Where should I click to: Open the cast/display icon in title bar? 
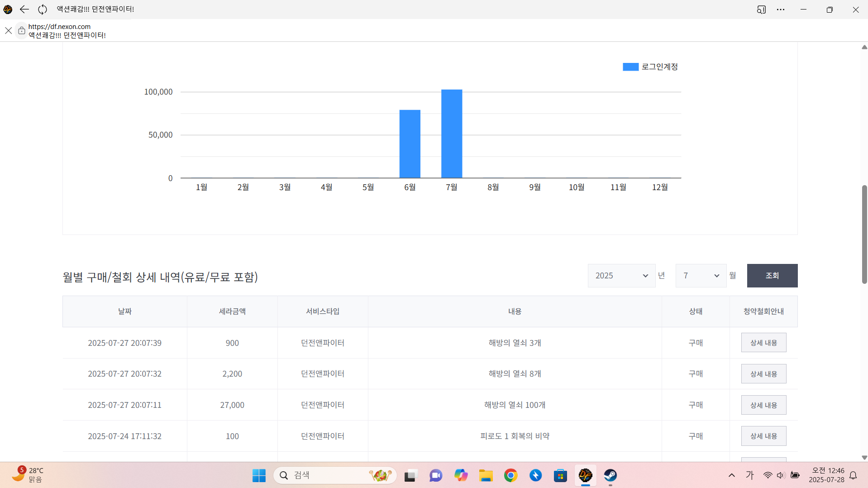(x=761, y=9)
